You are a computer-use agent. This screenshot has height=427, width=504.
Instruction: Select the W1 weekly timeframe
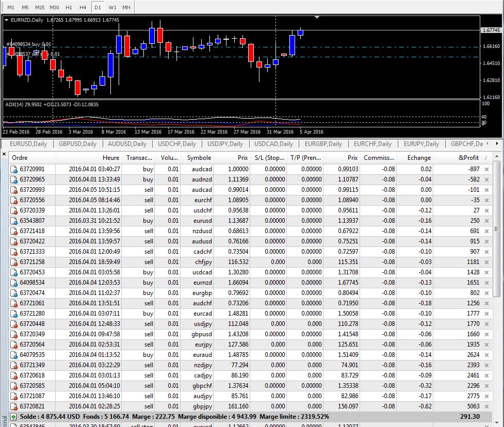(x=112, y=7)
